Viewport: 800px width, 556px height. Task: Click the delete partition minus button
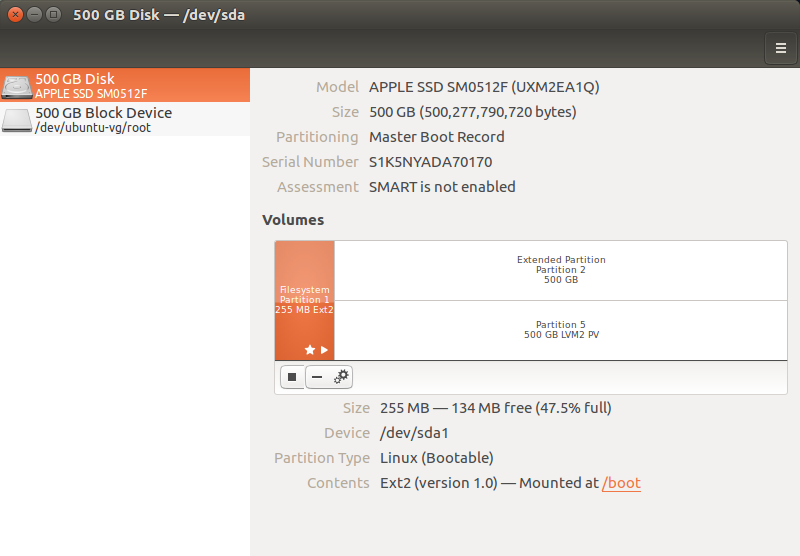coord(317,377)
